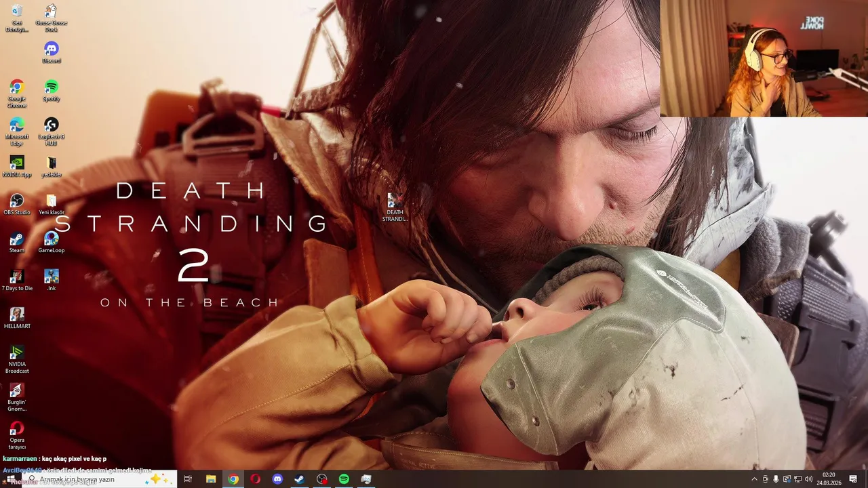
Task: Open Steam from the taskbar
Action: coord(300,479)
